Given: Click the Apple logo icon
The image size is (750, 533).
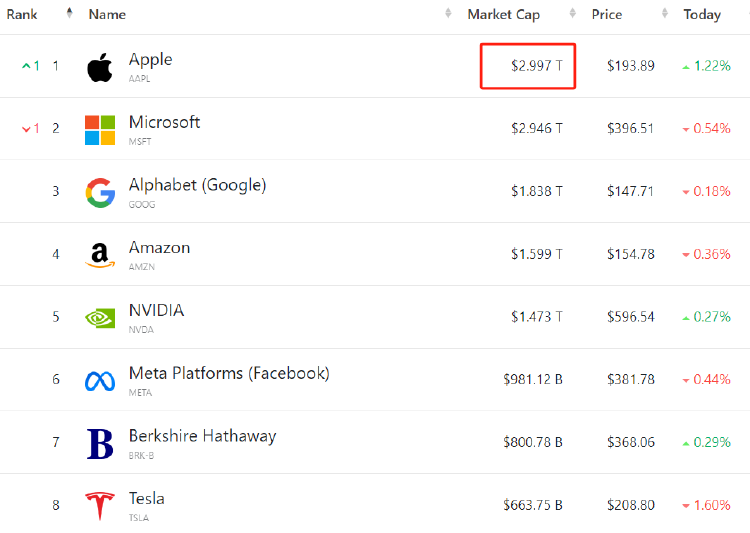Looking at the screenshot, I should 100,67.
